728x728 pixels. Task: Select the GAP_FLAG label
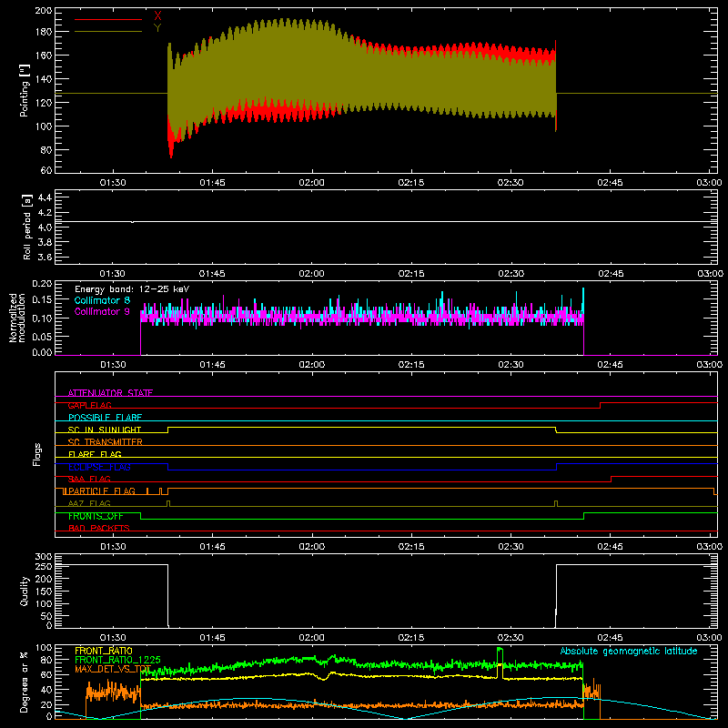(x=89, y=405)
